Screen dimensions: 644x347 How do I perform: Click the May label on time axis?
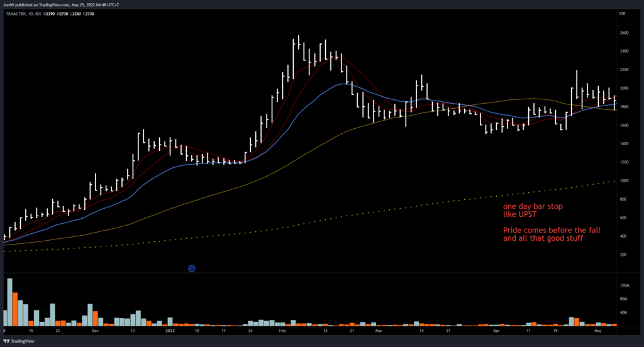coord(598,329)
